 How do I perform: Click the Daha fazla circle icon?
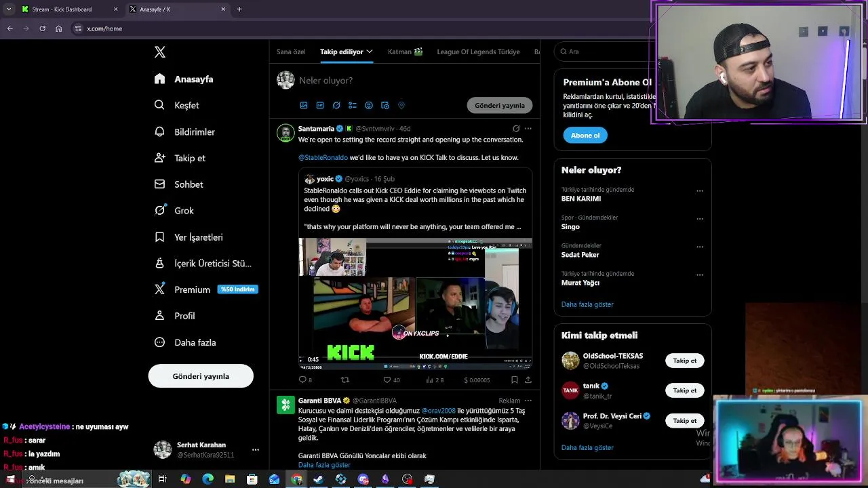point(160,342)
